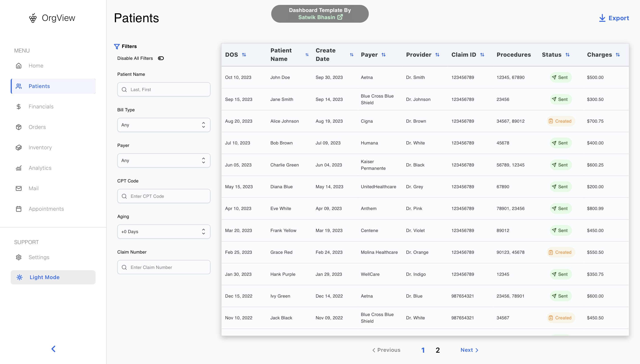640x364 pixels.
Task: Open the Bill Type dropdown
Action: (x=164, y=125)
